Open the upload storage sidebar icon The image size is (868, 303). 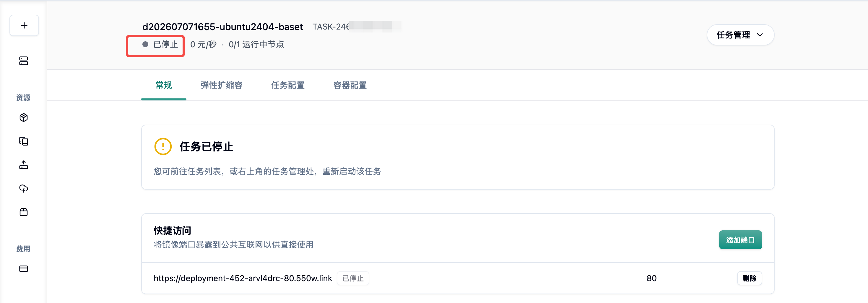coord(24,164)
